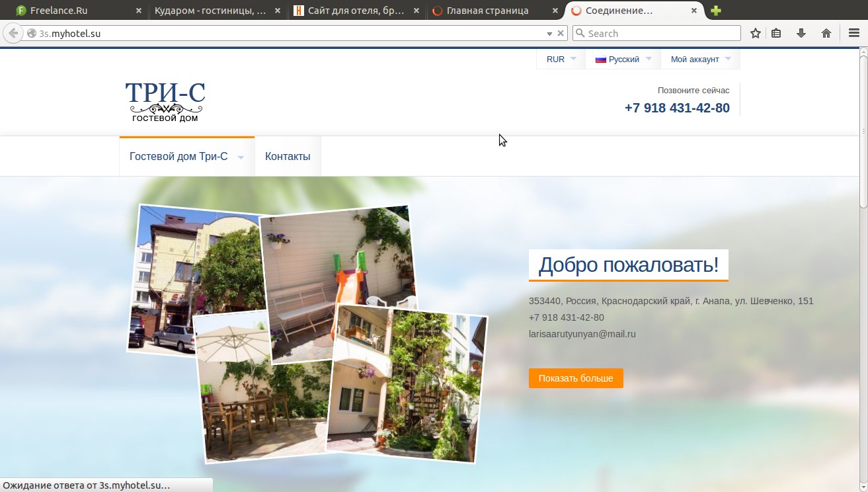Go back using the browser back arrow

(x=13, y=33)
